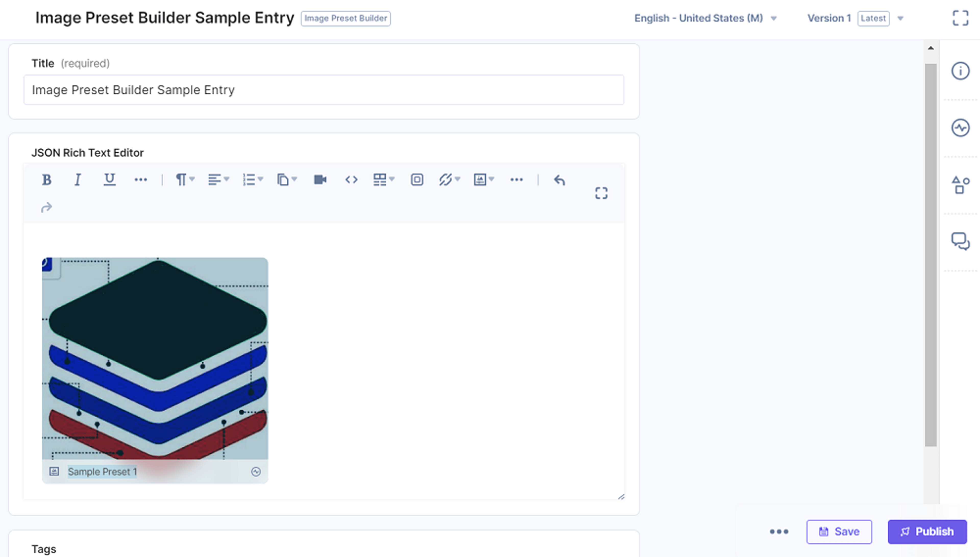980x557 pixels.
Task: Click the scrollbar up arrow
Action: [x=931, y=48]
